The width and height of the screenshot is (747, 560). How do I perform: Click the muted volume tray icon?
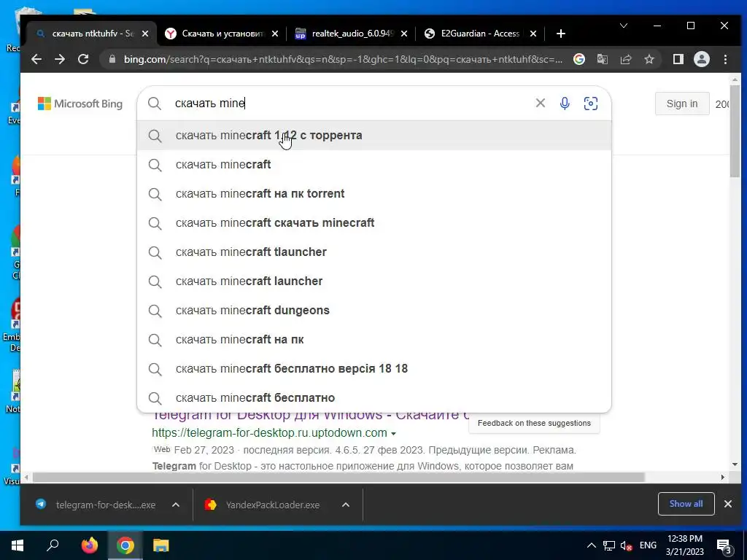626,545
